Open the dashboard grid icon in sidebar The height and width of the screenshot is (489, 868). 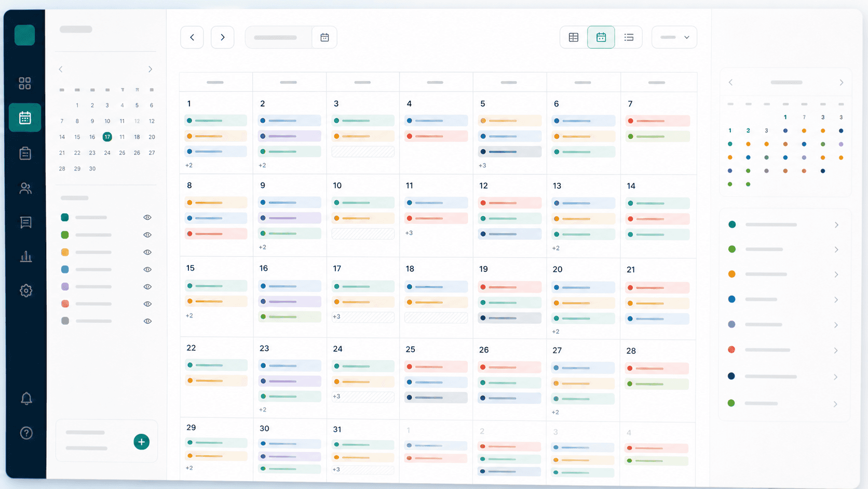[25, 83]
